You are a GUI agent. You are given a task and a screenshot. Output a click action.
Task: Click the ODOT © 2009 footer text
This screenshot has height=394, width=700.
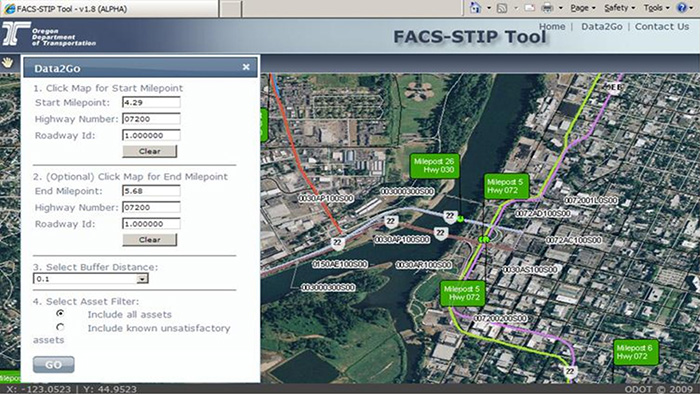[658, 389]
